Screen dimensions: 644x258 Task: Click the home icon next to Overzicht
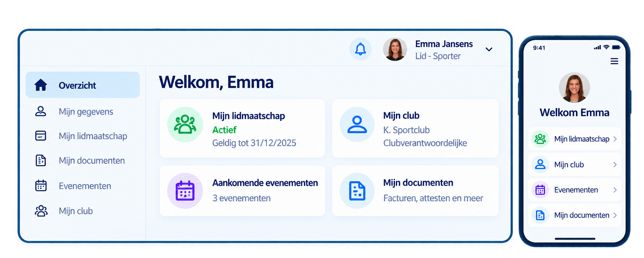[x=41, y=85]
